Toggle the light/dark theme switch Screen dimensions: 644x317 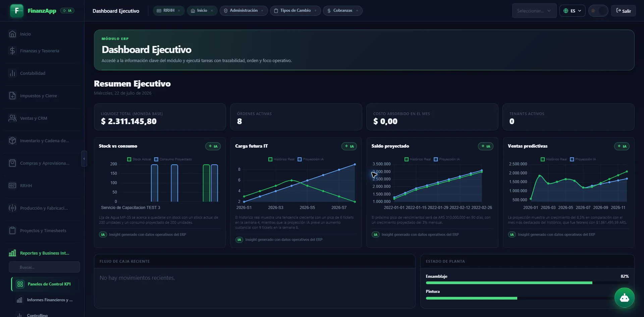coord(598,11)
